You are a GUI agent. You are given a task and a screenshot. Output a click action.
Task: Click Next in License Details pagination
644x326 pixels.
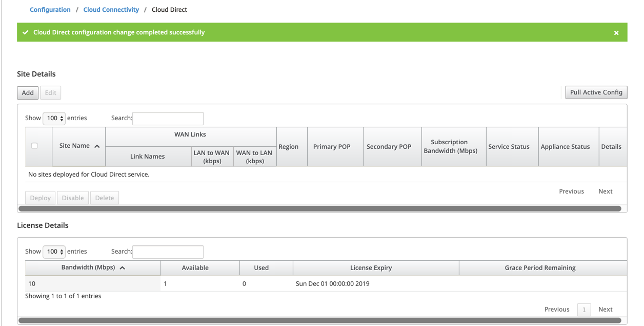point(606,310)
